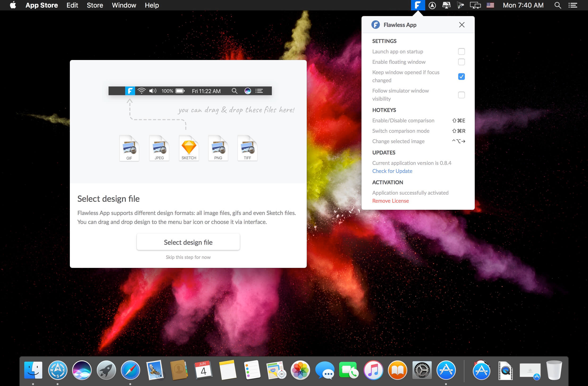
Task: Click the menu bar clock Mon 7:40 AM
Action: (523, 5)
